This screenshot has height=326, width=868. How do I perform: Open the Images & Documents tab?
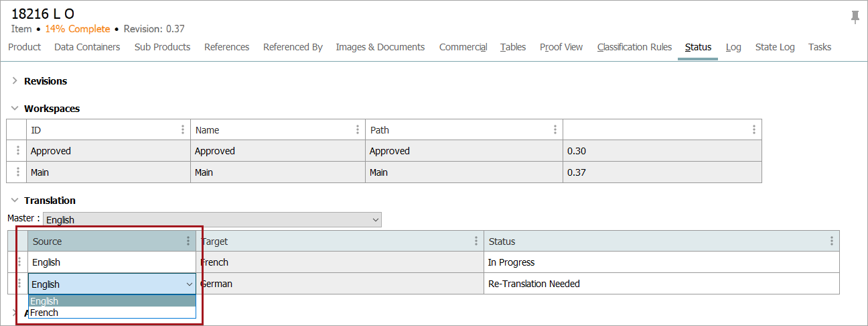380,47
